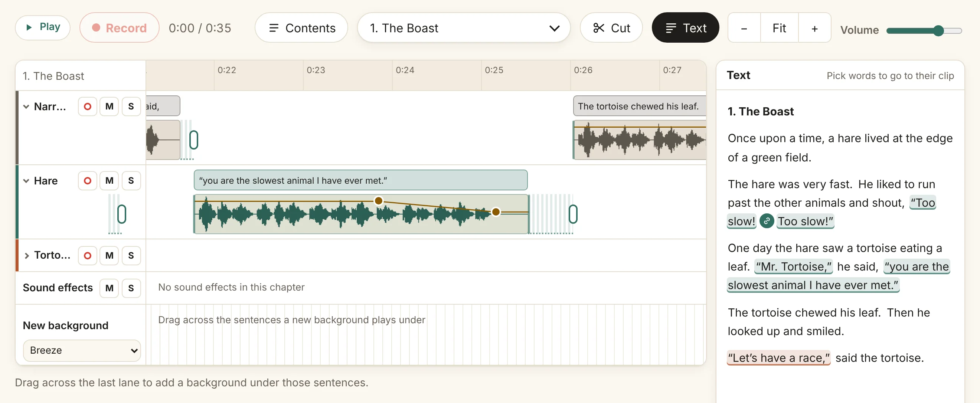Click the pause handle before the Hare clip
The image size is (980, 403).
coord(121,214)
